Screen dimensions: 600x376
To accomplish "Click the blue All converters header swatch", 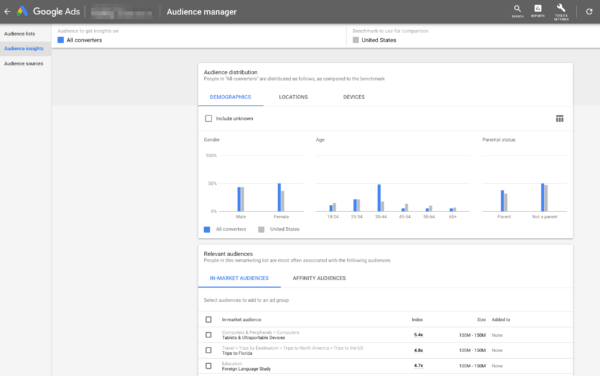I will click(x=60, y=40).
